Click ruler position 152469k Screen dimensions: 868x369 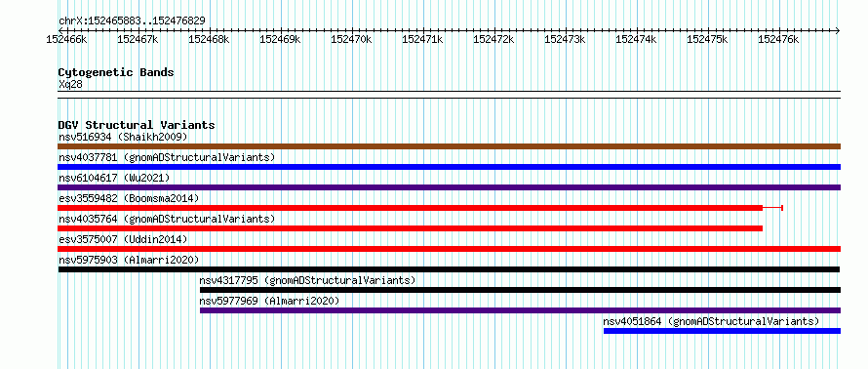tap(281, 39)
